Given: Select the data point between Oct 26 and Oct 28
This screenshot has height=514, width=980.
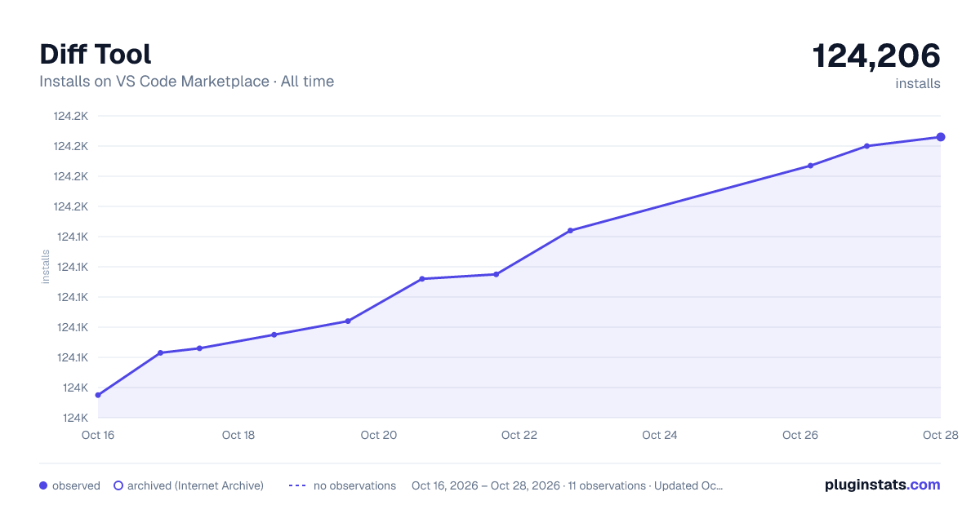Looking at the screenshot, I should [866, 146].
